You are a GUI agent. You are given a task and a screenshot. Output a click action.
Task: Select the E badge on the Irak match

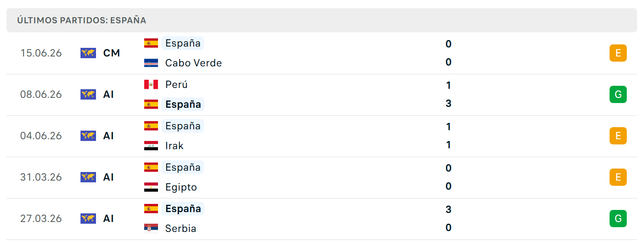618,136
